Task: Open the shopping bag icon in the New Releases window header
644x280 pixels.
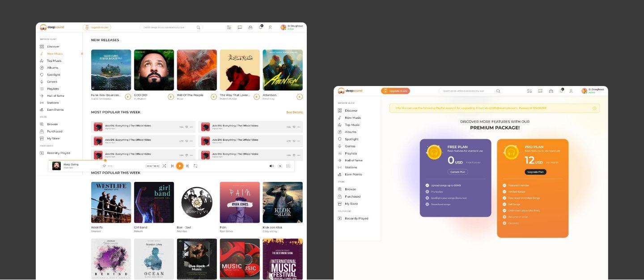Action: tap(250, 27)
